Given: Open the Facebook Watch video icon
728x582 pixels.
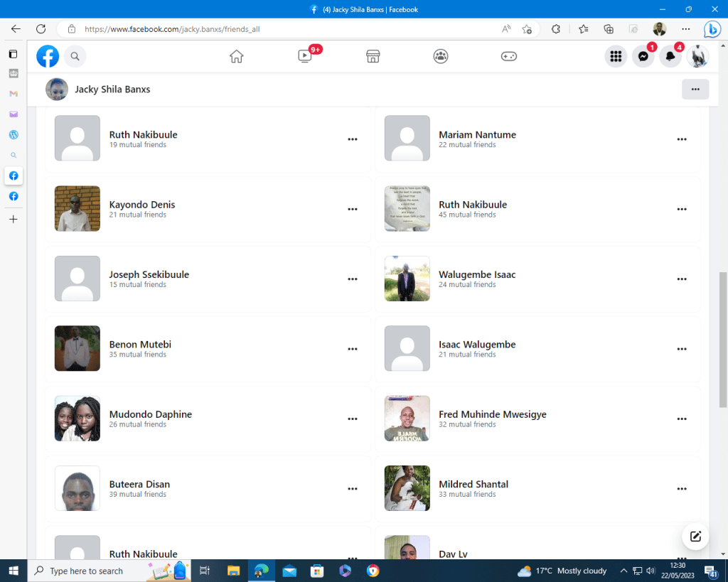Looking at the screenshot, I should [305, 56].
